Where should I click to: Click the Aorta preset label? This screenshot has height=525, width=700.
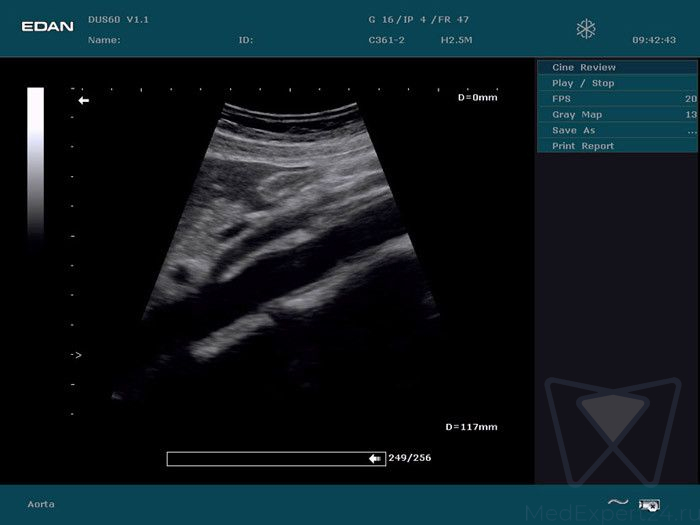point(42,504)
